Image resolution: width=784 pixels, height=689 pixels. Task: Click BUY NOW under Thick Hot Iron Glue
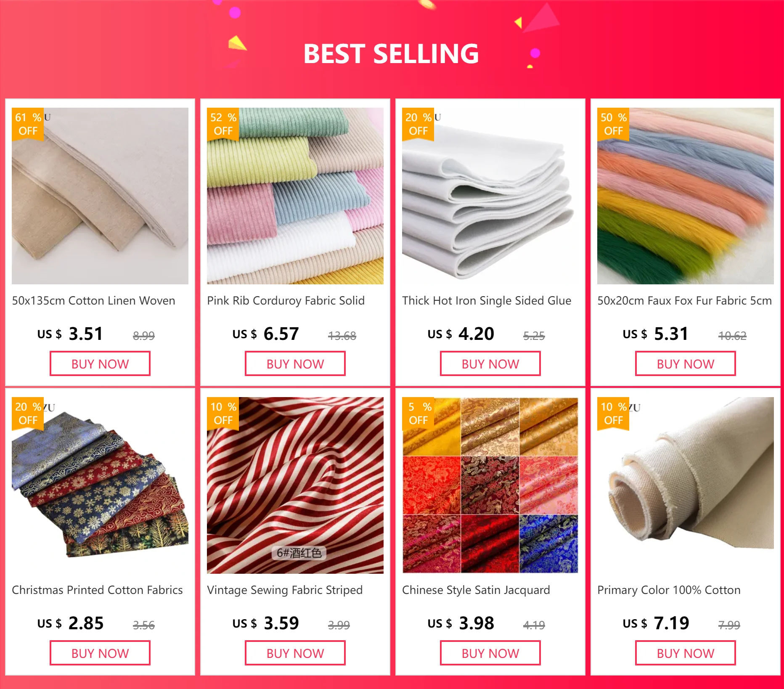pos(490,363)
